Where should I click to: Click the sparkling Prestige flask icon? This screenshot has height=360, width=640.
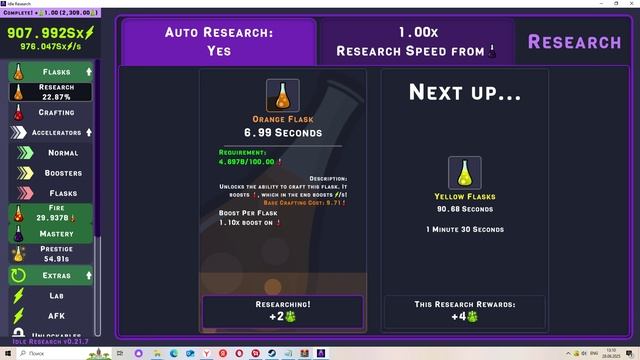(x=18, y=254)
